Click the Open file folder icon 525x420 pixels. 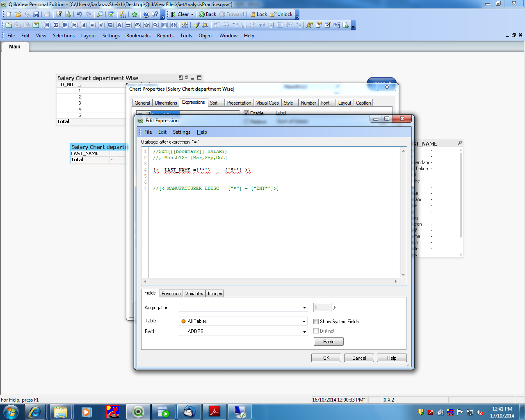(x=18, y=14)
